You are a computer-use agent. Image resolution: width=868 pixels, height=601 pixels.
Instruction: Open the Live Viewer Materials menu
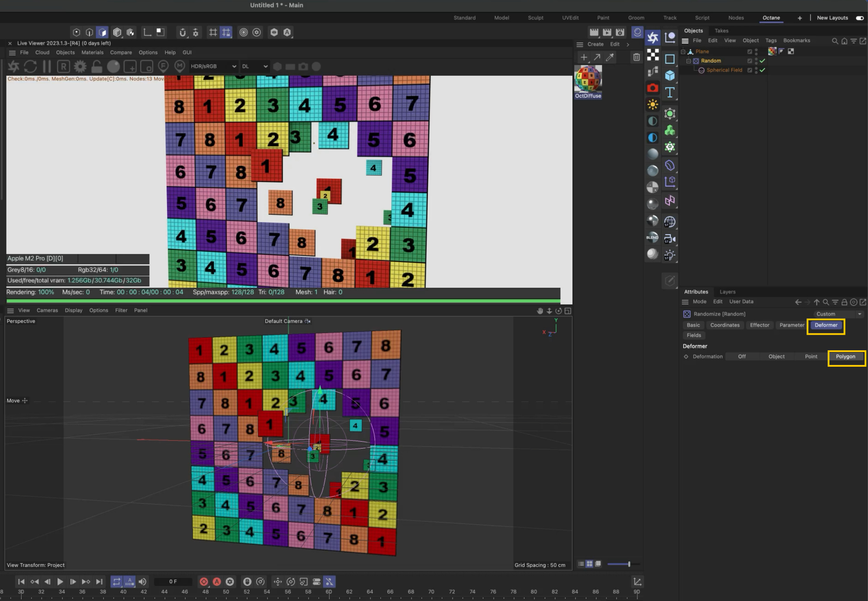click(92, 52)
